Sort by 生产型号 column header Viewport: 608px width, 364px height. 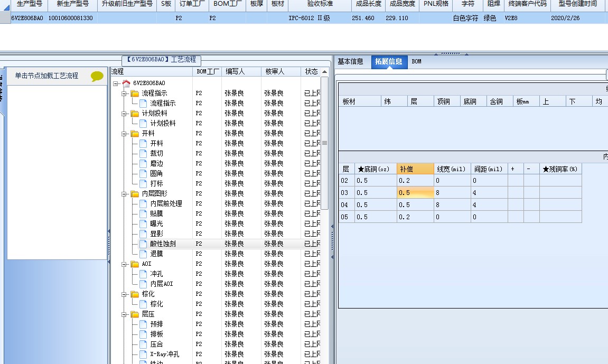29,4
